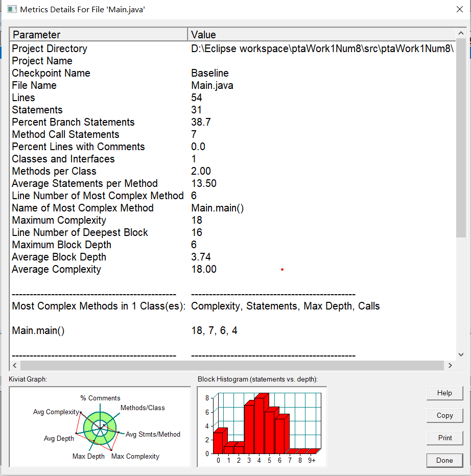
Task: Close the Metrics Details window
Action: [x=460, y=9]
